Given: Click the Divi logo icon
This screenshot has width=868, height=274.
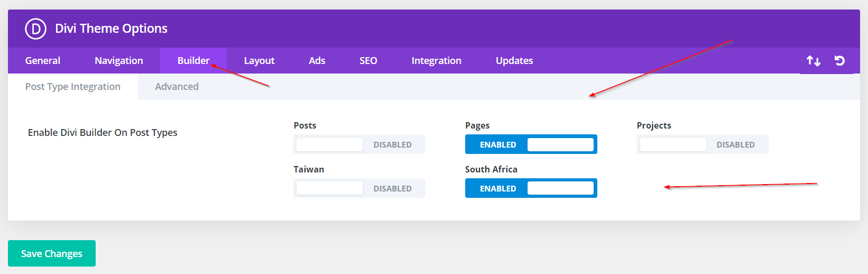Looking at the screenshot, I should pyautogui.click(x=35, y=29).
